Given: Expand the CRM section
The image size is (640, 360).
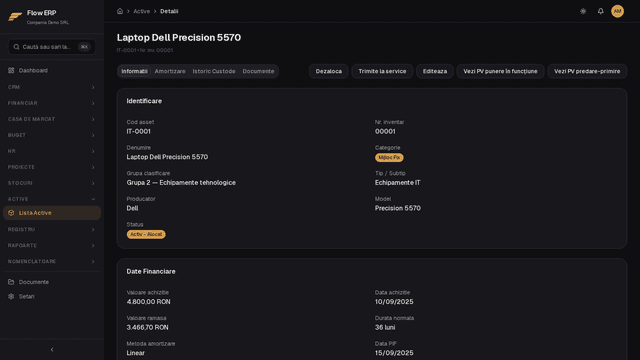Looking at the screenshot, I should click(x=52, y=87).
